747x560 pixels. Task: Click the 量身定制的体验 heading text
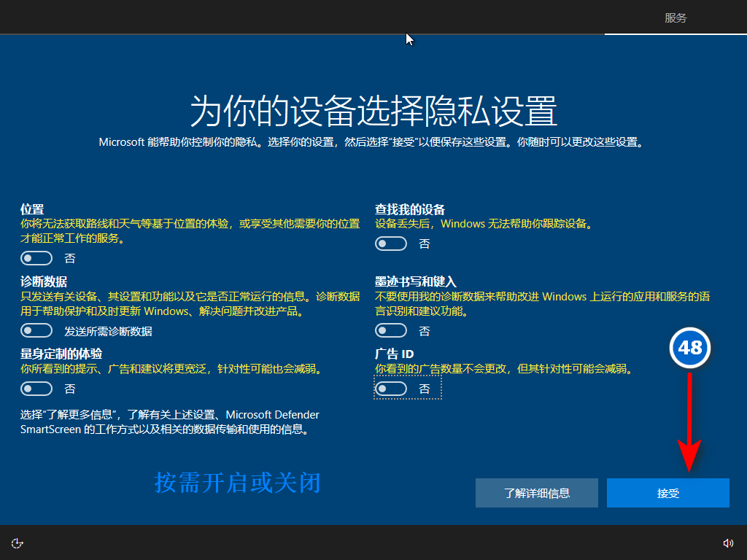[61, 354]
